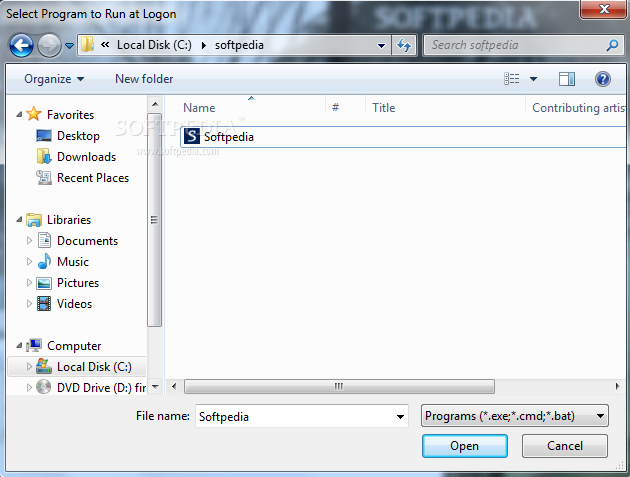
Task: Show hidden path levels via double chevron
Action: click(105, 45)
